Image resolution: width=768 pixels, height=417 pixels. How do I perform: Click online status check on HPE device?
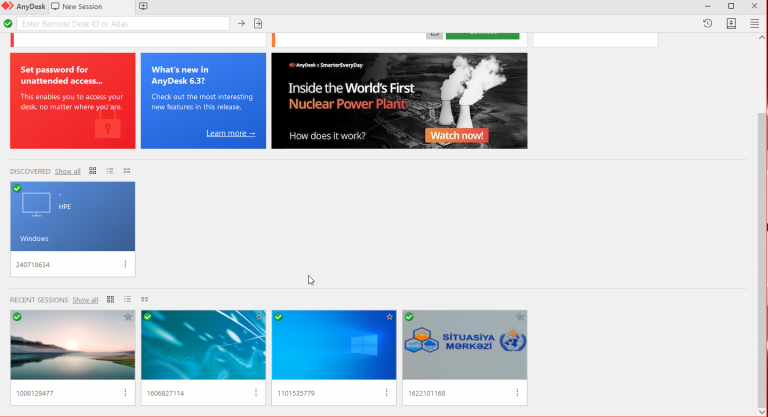[17, 189]
